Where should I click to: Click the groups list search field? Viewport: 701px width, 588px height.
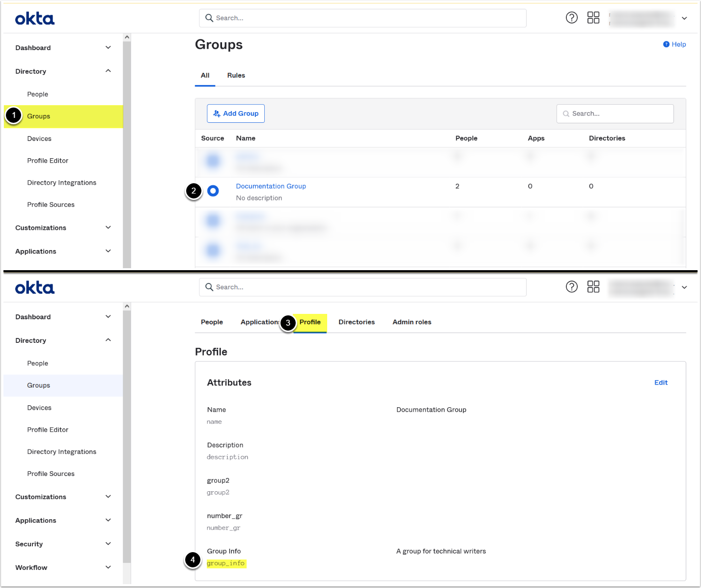tap(615, 113)
